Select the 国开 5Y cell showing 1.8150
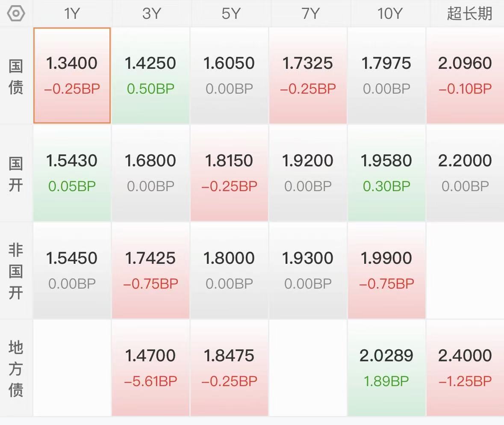The width and height of the screenshot is (504, 425). point(230,173)
